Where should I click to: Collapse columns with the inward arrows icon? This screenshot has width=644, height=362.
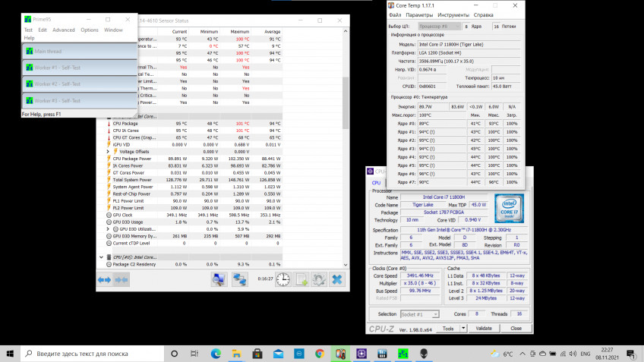(x=122, y=280)
